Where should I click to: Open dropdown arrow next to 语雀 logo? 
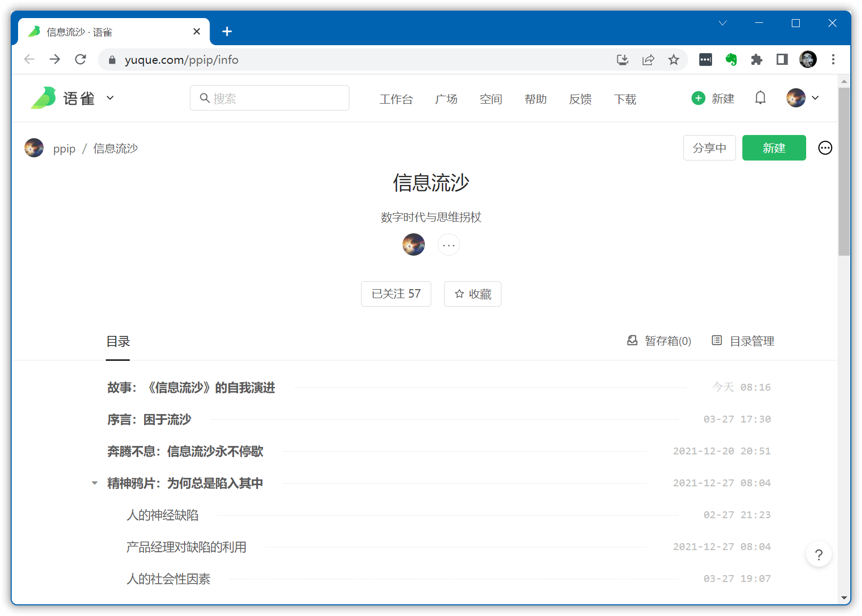(110, 98)
